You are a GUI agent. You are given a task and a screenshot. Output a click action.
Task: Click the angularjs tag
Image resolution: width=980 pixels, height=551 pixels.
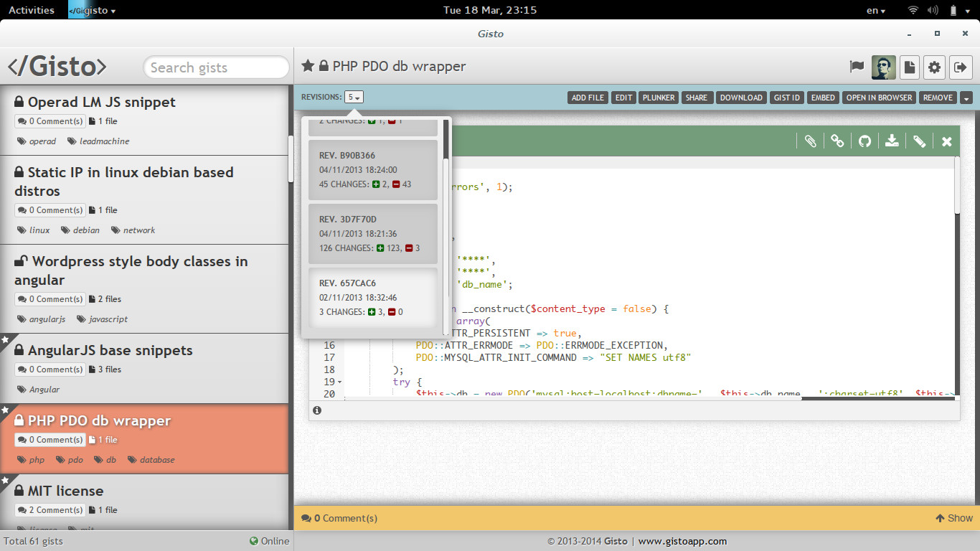point(42,319)
